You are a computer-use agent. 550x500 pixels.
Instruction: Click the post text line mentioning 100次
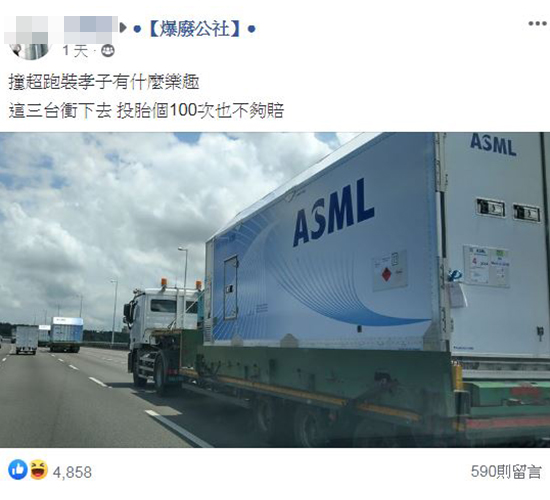tap(146, 111)
